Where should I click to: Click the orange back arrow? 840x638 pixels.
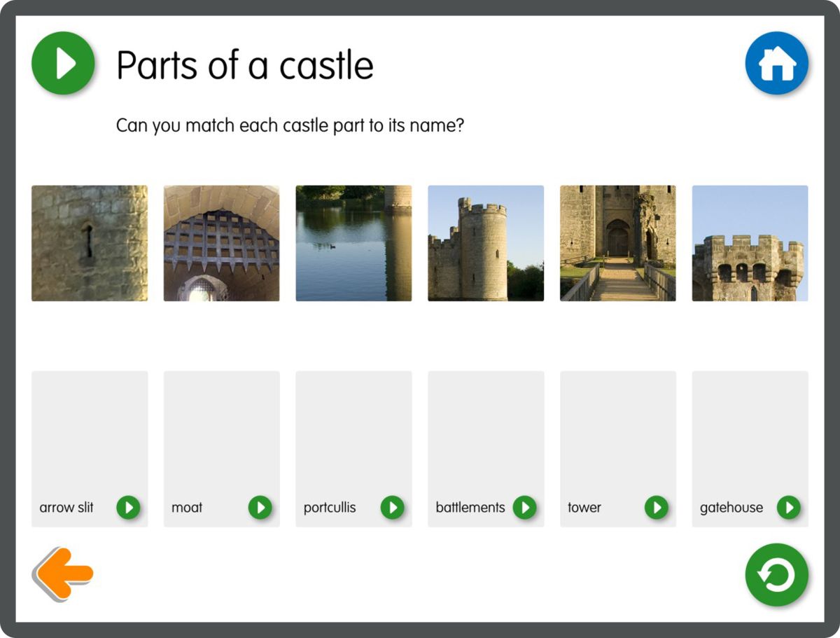click(x=63, y=574)
